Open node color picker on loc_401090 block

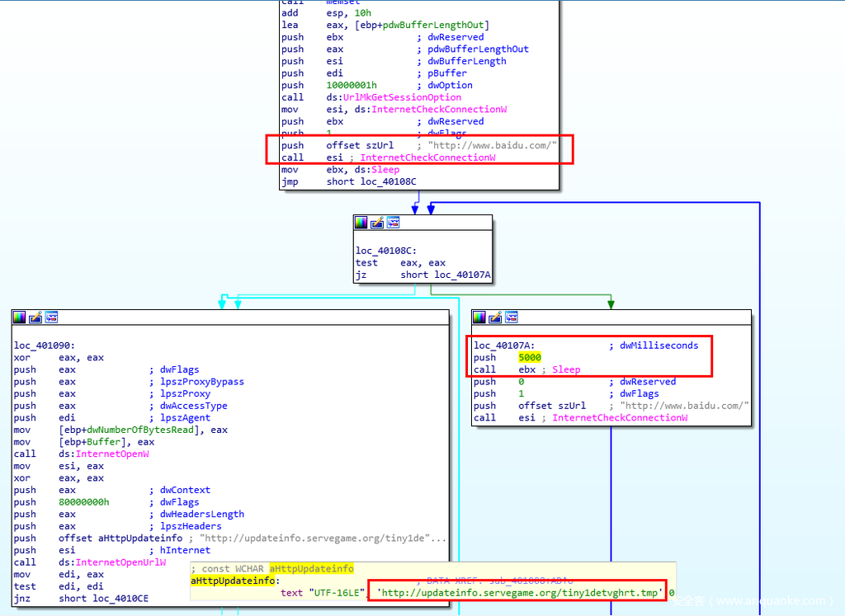20,317
